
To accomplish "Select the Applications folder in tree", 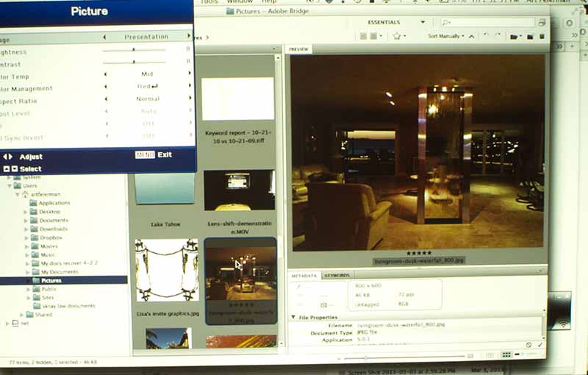I will (50, 203).
